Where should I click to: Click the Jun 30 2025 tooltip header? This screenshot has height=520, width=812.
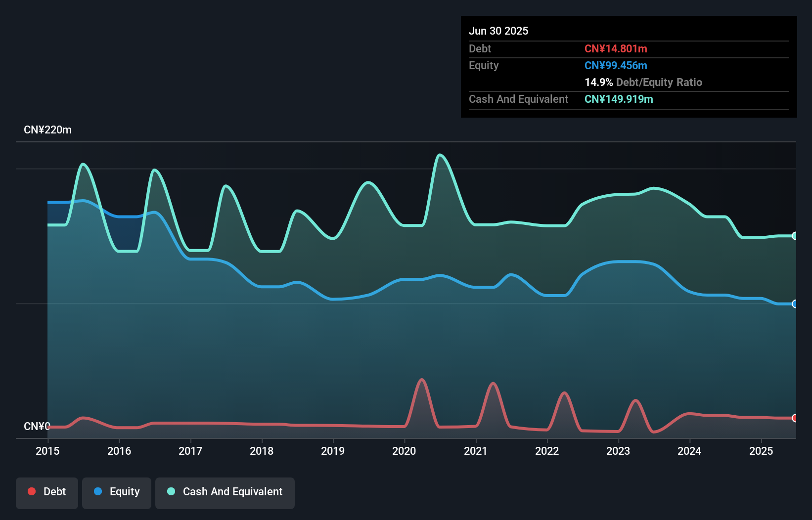pos(498,31)
